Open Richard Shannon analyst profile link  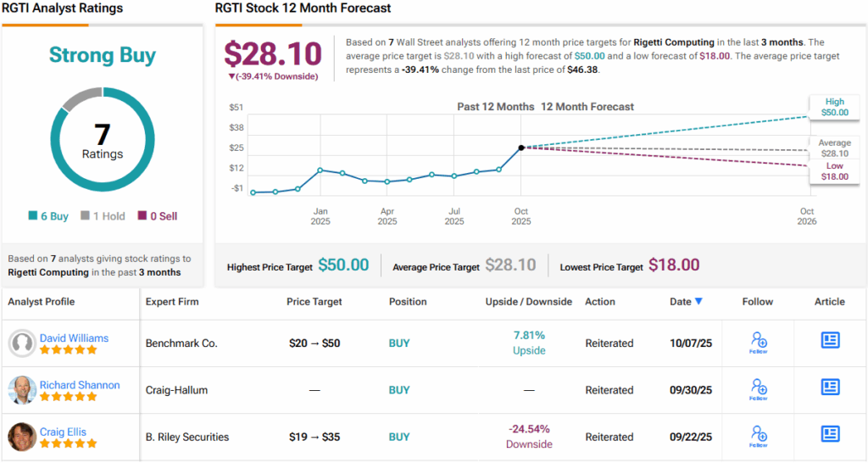pyautogui.click(x=80, y=384)
